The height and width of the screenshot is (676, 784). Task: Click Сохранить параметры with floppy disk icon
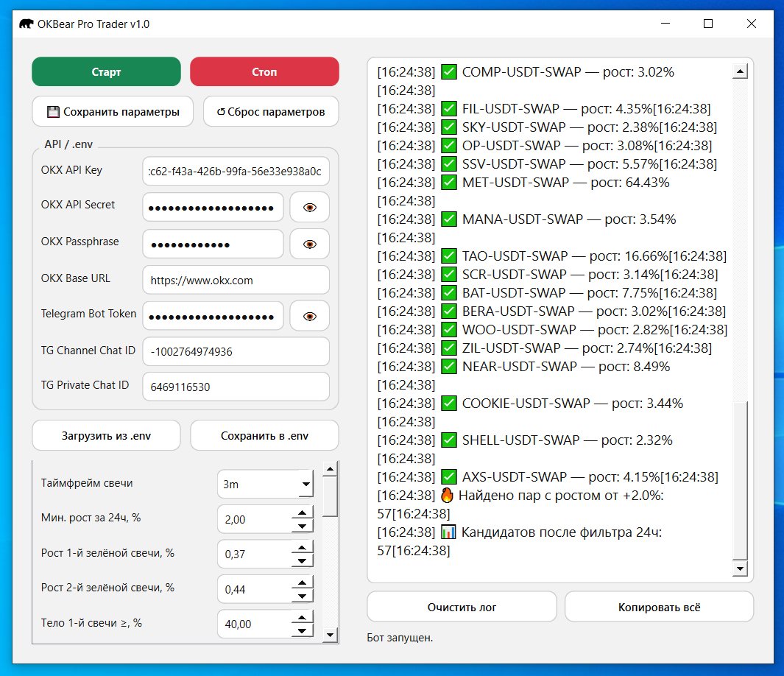113,112
